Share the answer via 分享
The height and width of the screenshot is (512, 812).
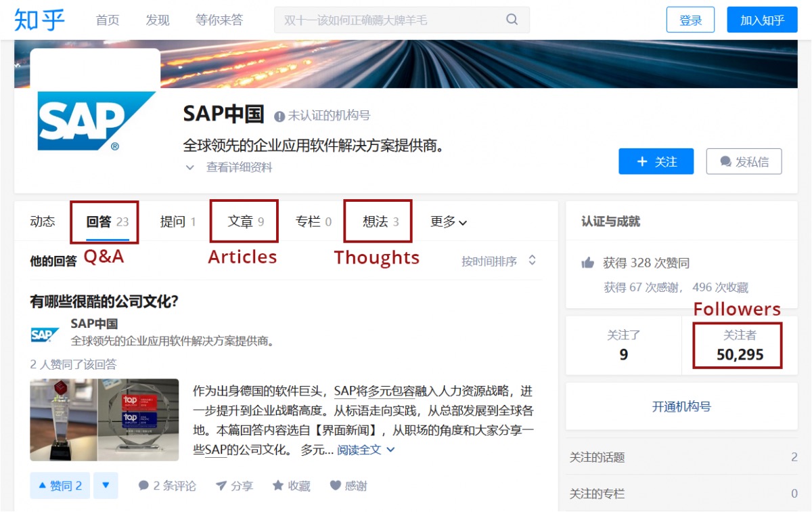pyautogui.click(x=234, y=486)
